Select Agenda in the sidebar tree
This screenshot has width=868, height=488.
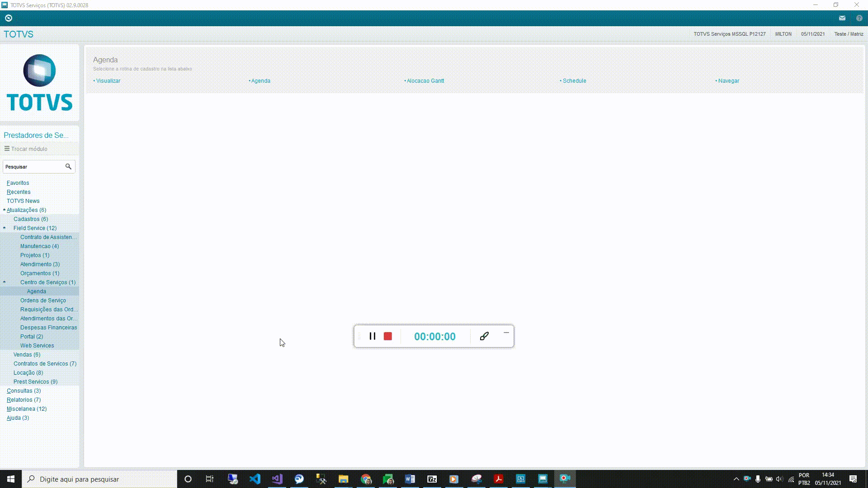(x=36, y=291)
